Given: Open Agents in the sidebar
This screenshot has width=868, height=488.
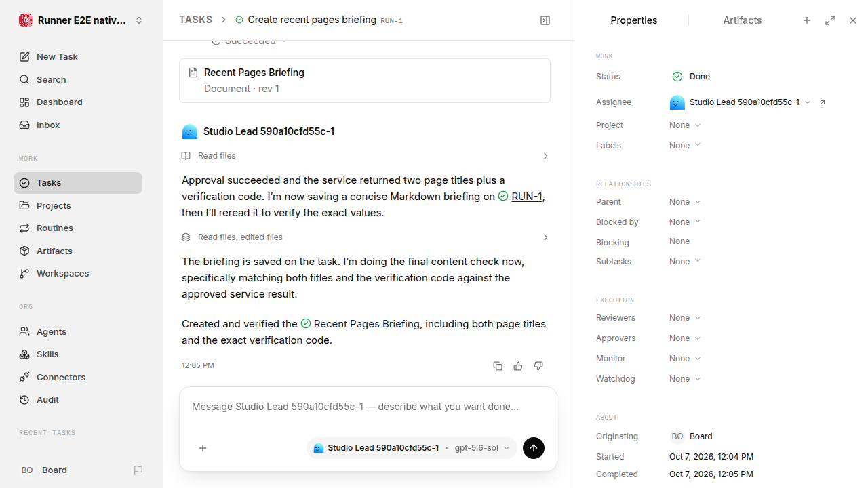Looking at the screenshot, I should pyautogui.click(x=78, y=332).
